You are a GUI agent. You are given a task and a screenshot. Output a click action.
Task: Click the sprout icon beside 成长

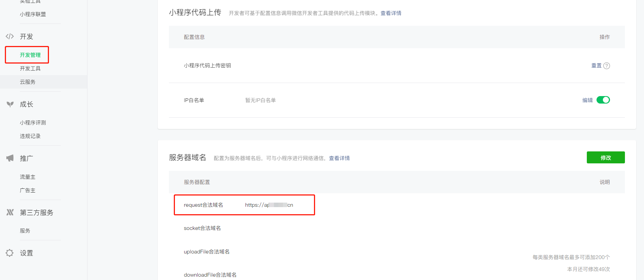[x=10, y=104]
